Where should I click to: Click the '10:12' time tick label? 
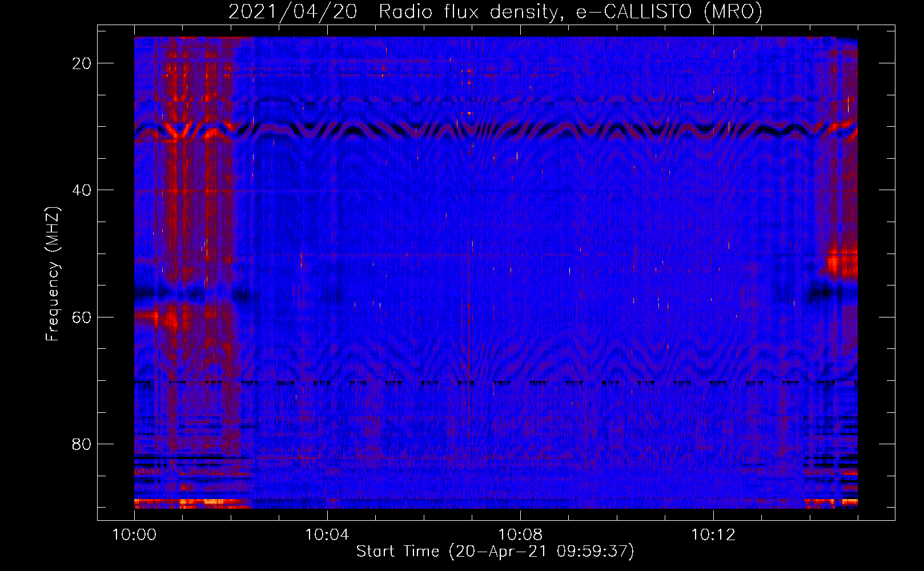coord(713,535)
